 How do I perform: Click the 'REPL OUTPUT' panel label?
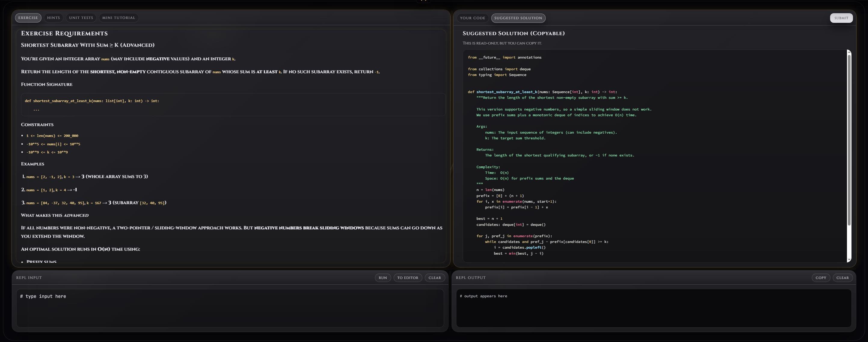pos(471,278)
